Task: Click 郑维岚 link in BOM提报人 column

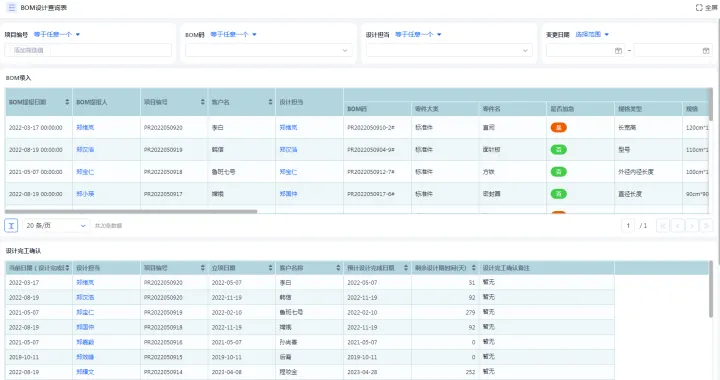Action: click(85, 128)
